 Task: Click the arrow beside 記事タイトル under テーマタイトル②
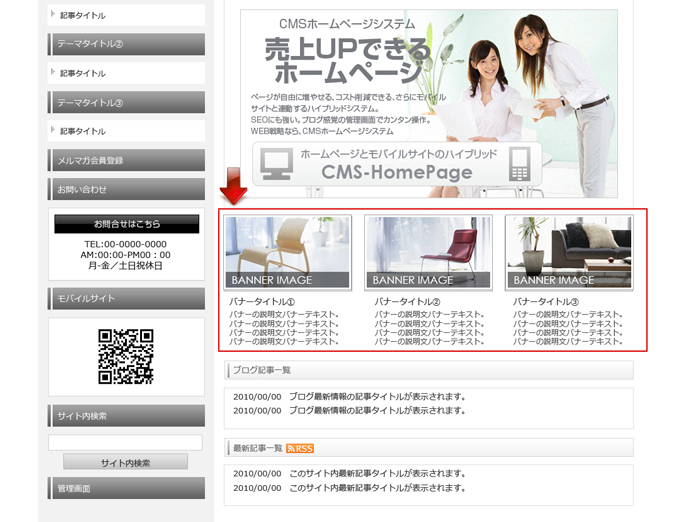point(53,73)
